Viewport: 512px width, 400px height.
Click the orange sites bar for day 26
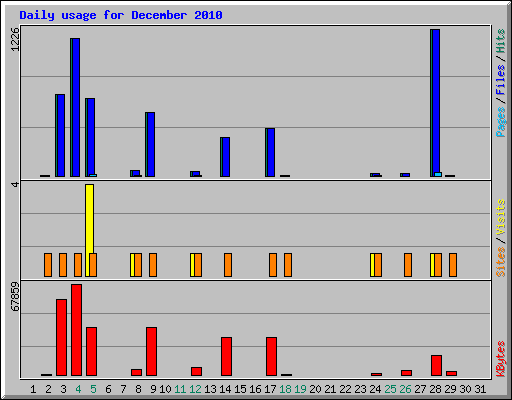(408, 265)
